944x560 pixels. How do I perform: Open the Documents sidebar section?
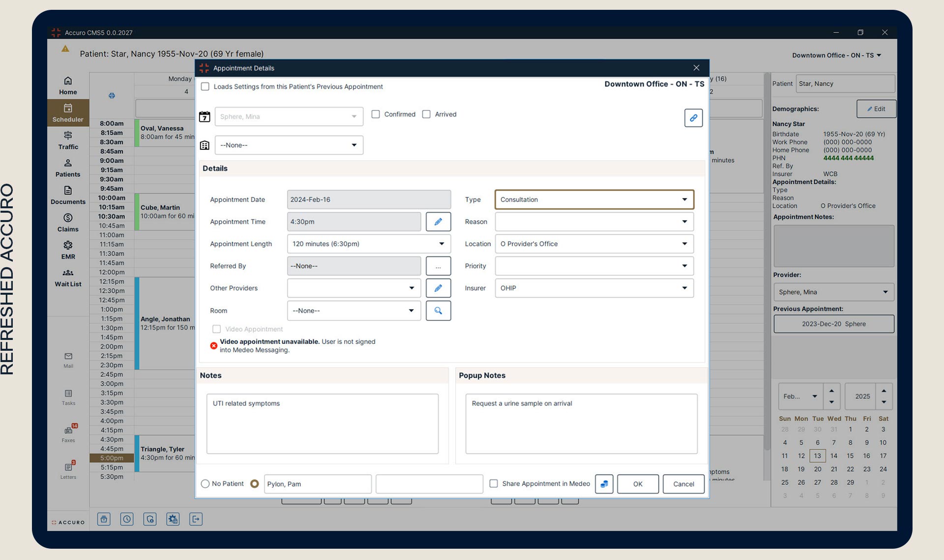tap(68, 196)
